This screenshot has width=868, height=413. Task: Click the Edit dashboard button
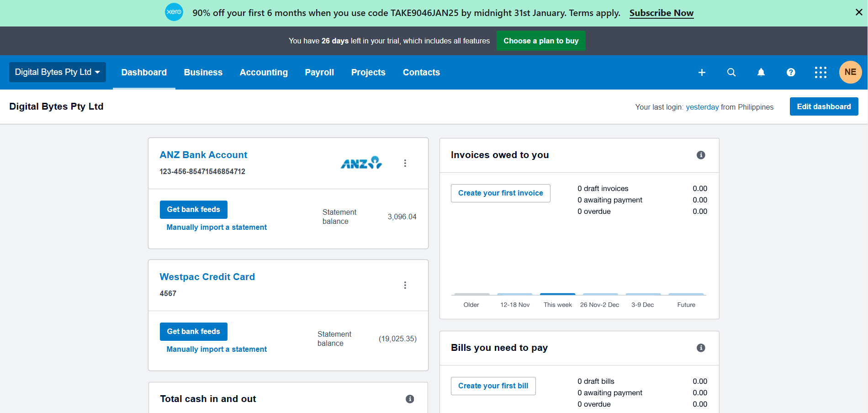[824, 106]
